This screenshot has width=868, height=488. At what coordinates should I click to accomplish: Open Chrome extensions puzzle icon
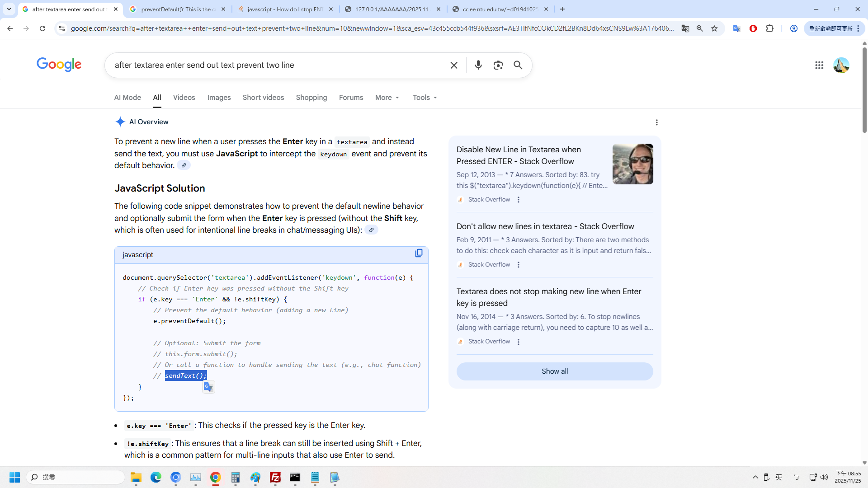(769, 28)
